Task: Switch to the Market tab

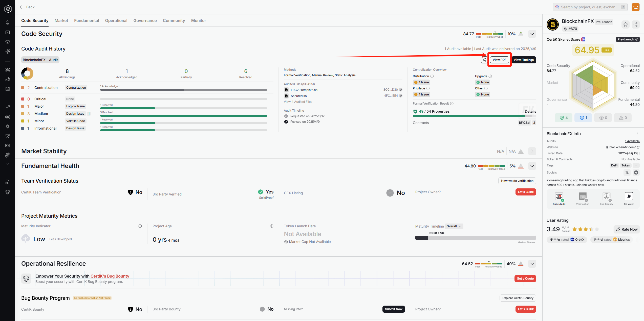Action: point(61,20)
